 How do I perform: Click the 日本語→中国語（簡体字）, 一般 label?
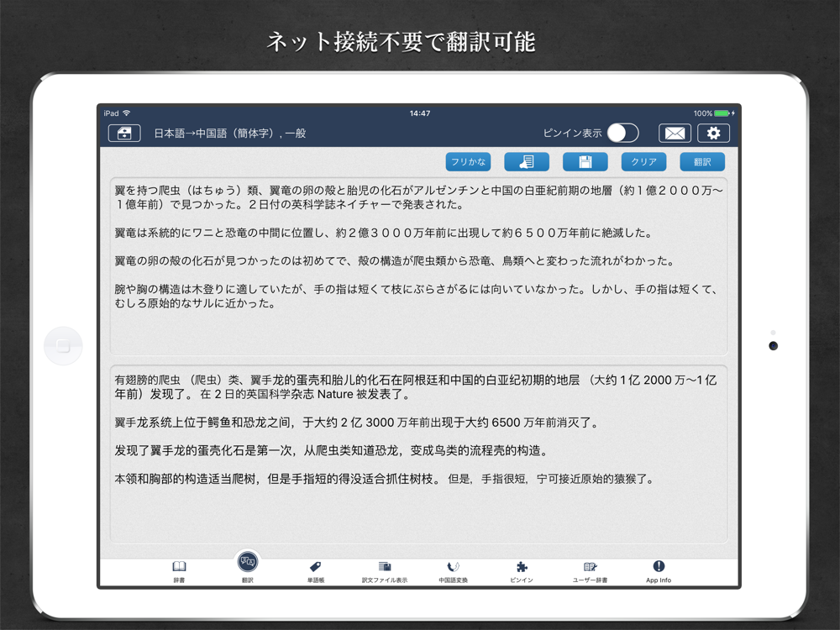tap(230, 134)
